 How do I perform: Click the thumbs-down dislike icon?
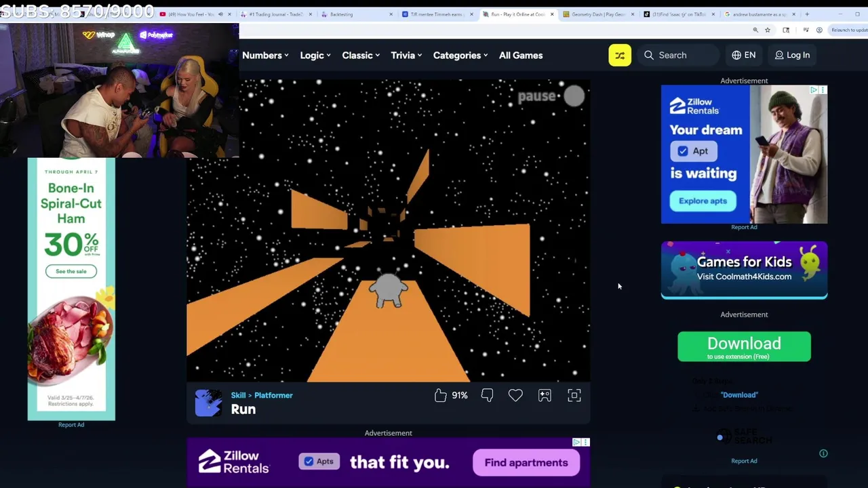tap(487, 395)
